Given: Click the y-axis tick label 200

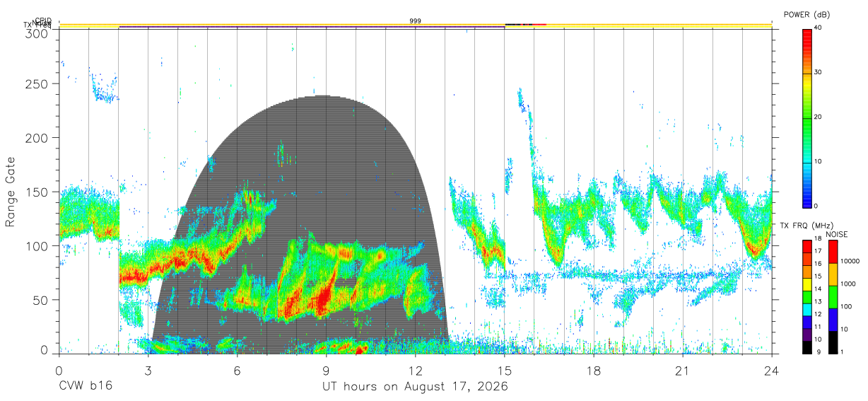Looking at the screenshot, I should click(38, 138).
